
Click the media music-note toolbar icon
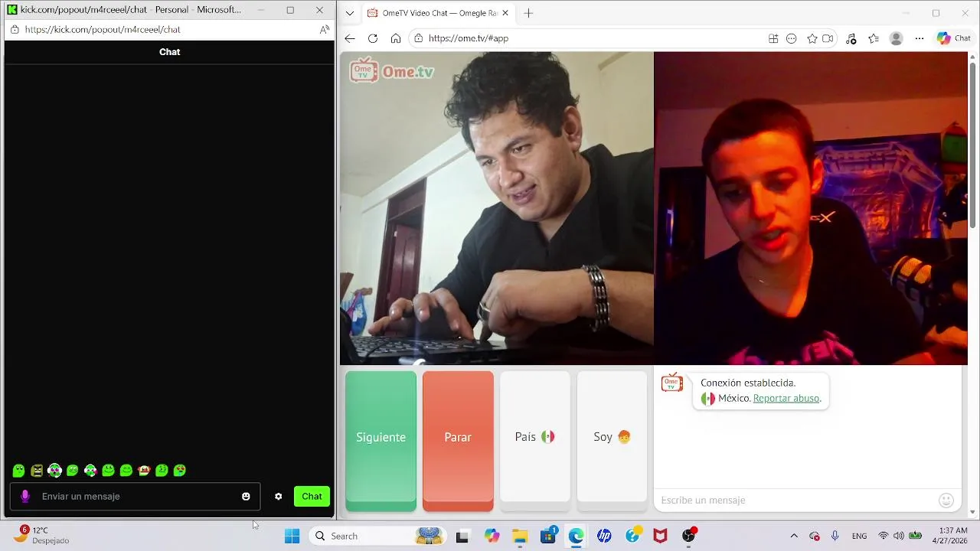coord(851,38)
